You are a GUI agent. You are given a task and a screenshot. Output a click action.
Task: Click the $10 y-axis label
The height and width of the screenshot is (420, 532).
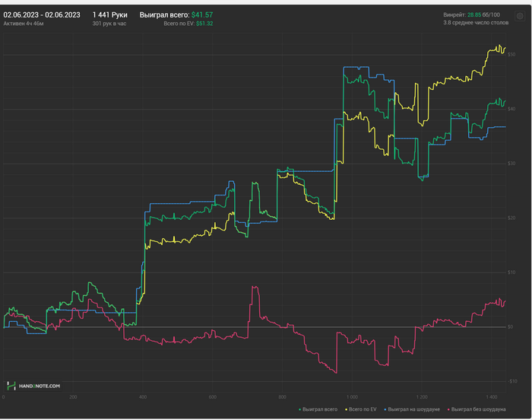(x=511, y=272)
